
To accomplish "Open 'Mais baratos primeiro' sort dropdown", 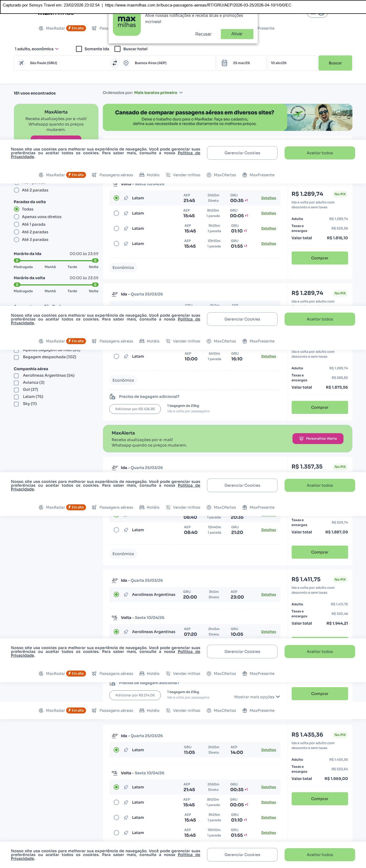I will (158, 93).
